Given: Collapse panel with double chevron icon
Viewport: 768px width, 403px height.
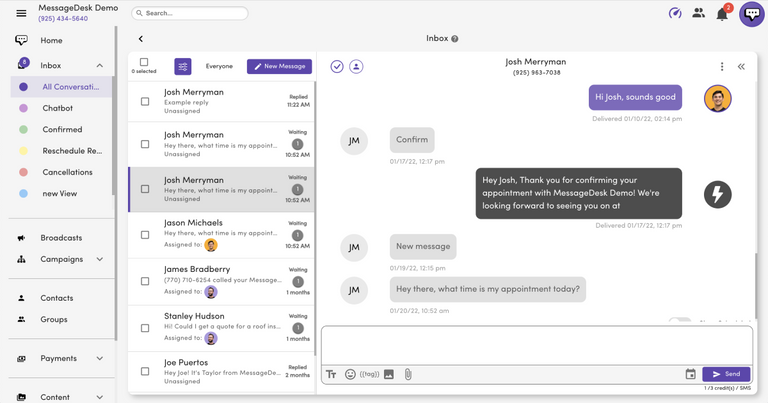Looking at the screenshot, I should coord(741,67).
